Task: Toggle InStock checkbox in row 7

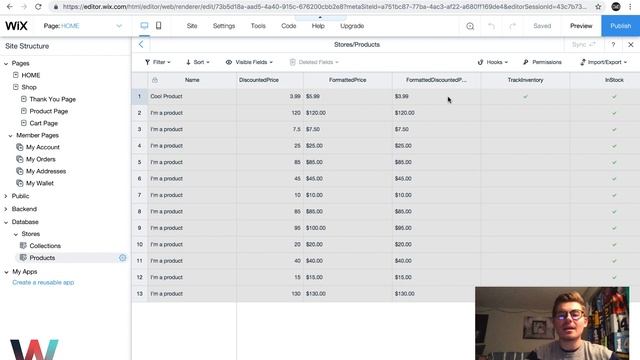Action: 614,195
